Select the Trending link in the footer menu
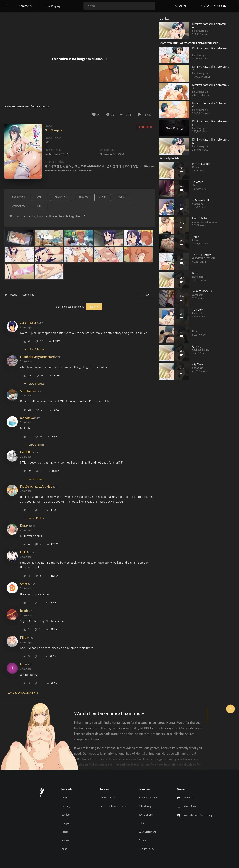239x868 pixels. pyautogui.click(x=66, y=806)
